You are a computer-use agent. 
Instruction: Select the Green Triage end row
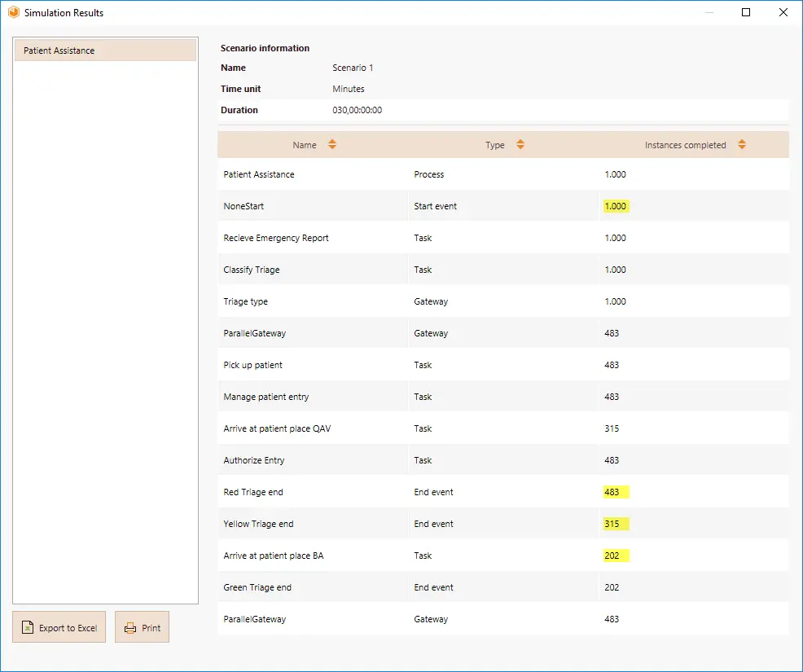click(x=503, y=587)
